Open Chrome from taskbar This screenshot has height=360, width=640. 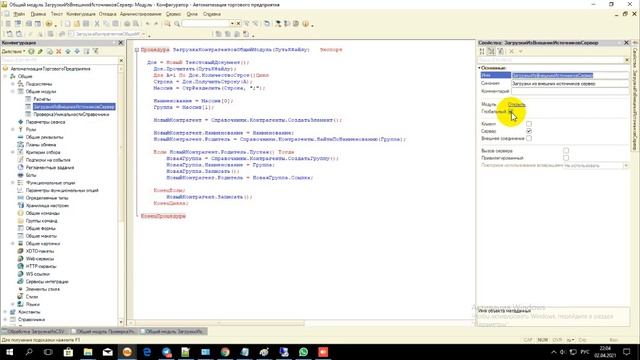[225, 352]
